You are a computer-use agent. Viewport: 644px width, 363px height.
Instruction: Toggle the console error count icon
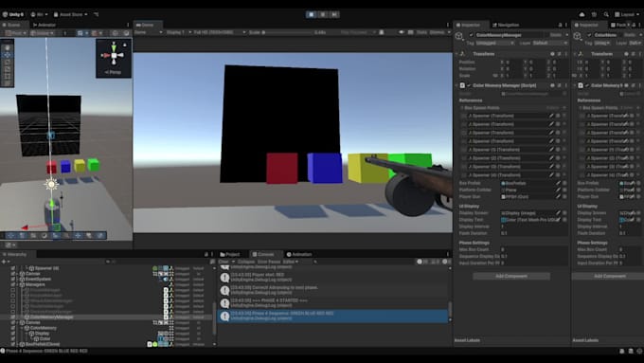click(x=447, y=262)
